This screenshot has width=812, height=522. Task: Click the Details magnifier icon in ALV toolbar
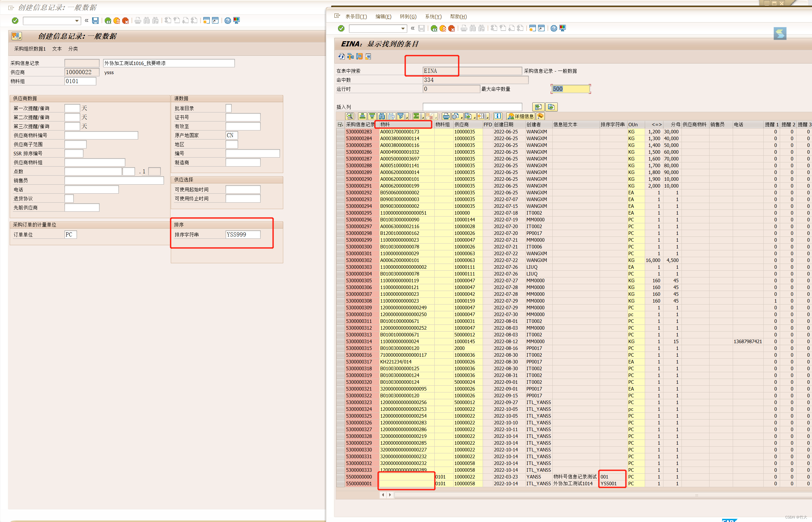click(350, 116)
